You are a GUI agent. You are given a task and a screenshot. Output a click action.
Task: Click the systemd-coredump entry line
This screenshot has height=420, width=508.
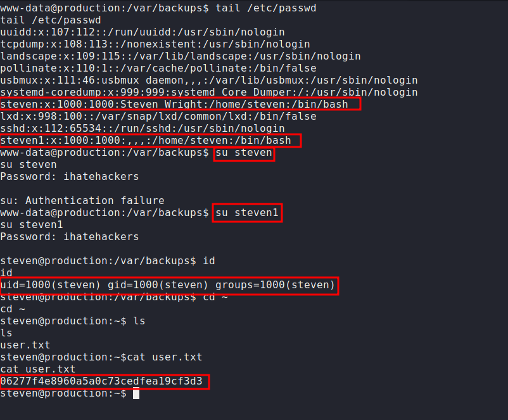tap(209, 92)
